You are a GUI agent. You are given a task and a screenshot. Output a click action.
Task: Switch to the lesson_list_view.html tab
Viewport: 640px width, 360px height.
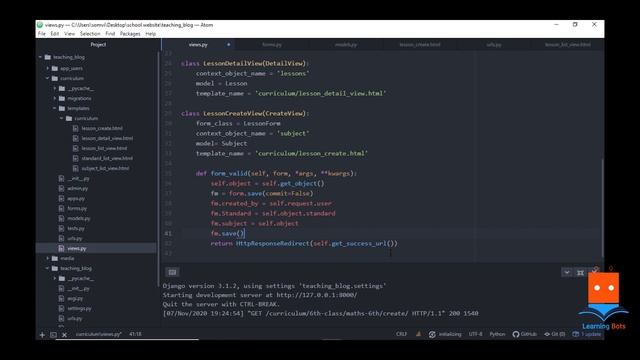(x=567, y=44)
